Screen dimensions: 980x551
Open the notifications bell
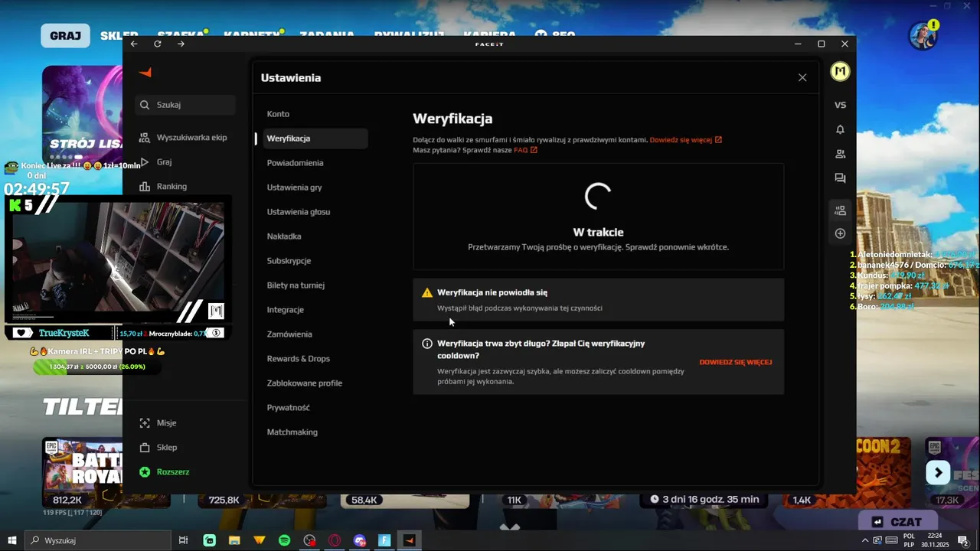pos(840,129)
